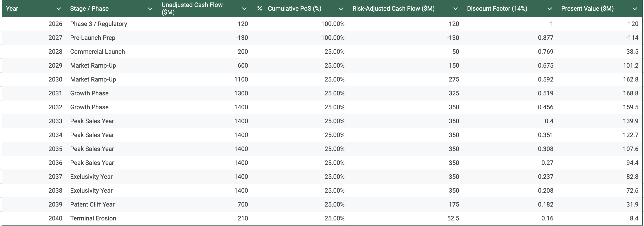Expand the Discount Factor (14%) dropdown
Image resolution: width=644 pixels, height=226 pixels.
tap(550, 9)
